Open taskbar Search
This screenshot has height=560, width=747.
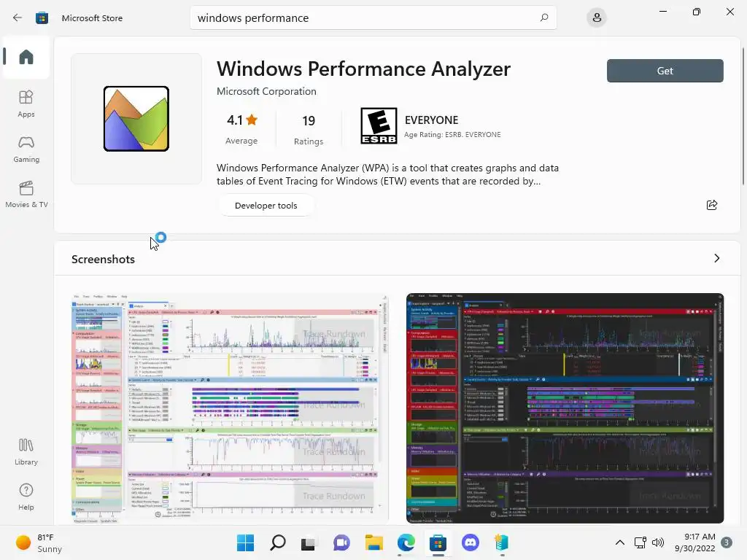pyautogui.click(x=278, y=542)
